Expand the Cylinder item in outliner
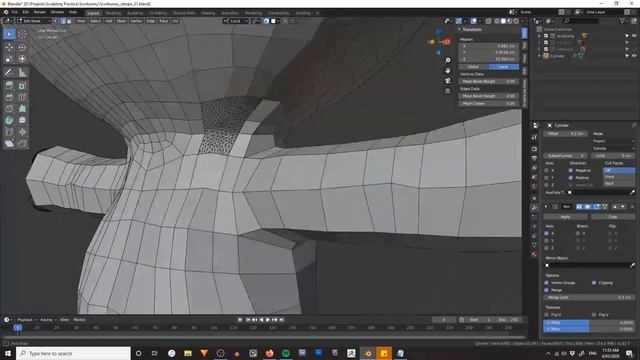This screenshot has height=360, width=640. click(540, 56)
